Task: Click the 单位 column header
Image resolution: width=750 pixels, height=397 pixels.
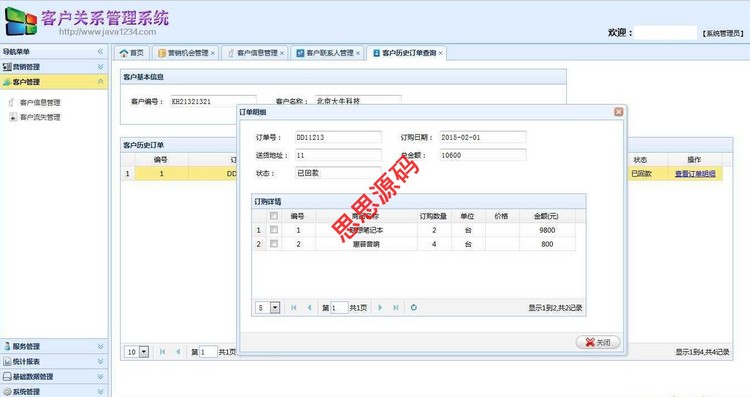Action: (467, 216)
